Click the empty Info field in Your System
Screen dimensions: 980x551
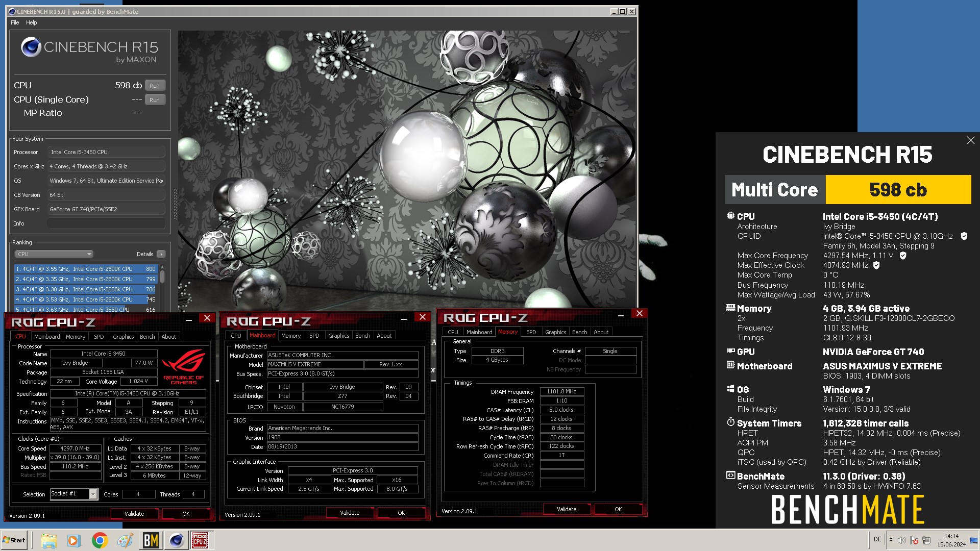106,223
